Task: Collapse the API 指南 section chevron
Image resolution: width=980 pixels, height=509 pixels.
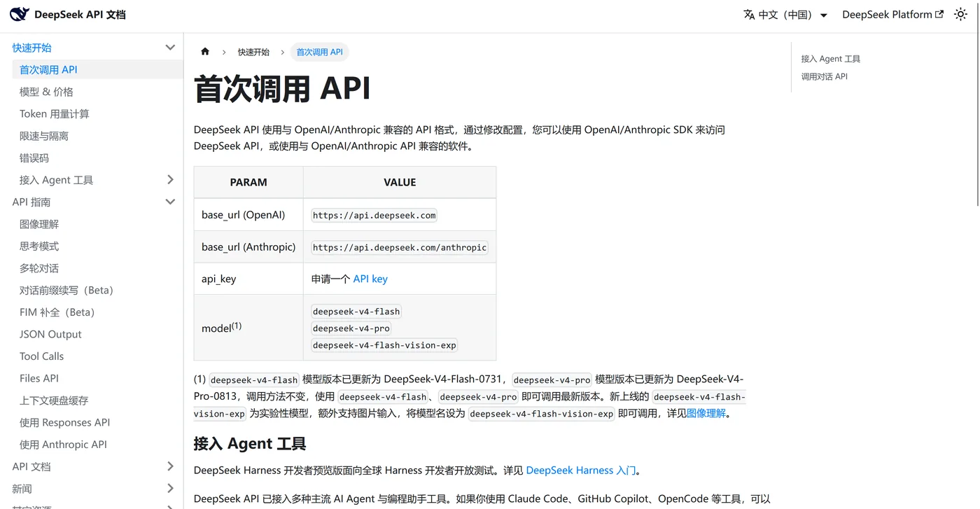Action: pyautogui.click(x=170, y=202)
